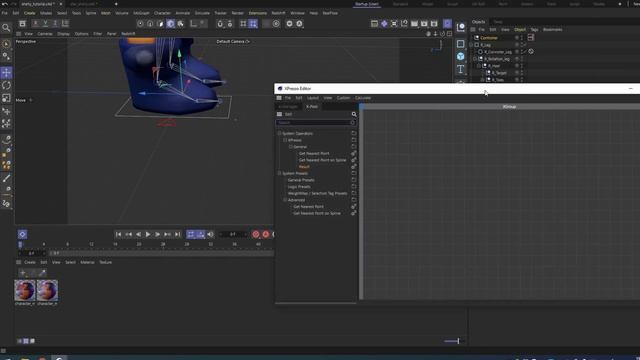640x360 pixels.
Task: Click the blue Cube primitive icon
Action: coord(460,56)
